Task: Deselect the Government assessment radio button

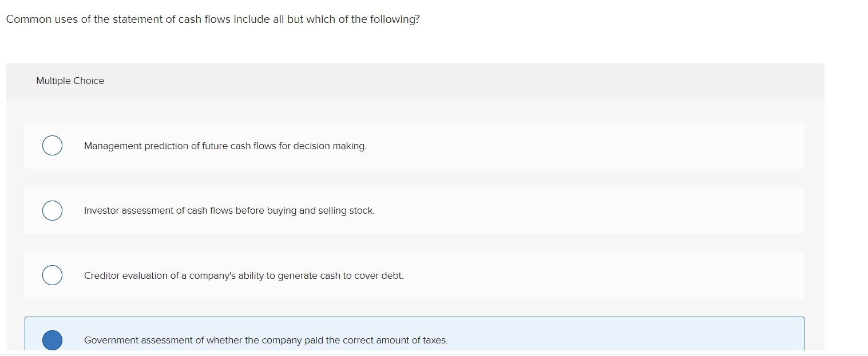Action: 52,340
